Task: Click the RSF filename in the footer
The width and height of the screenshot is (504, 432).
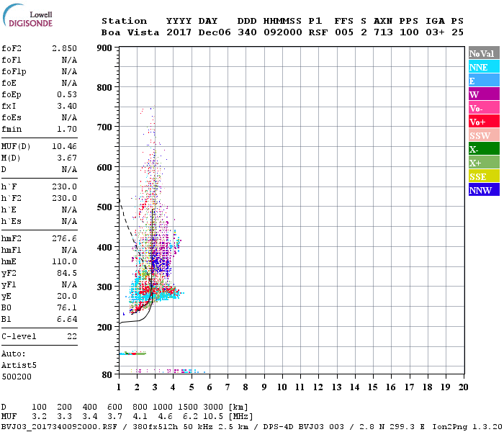Action: [60, 426]
